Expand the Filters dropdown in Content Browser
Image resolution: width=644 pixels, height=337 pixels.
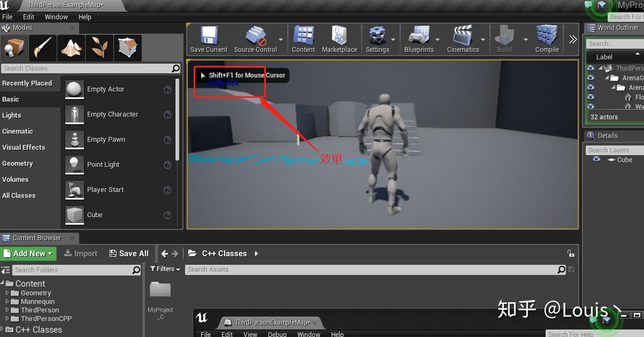[165, 269]
